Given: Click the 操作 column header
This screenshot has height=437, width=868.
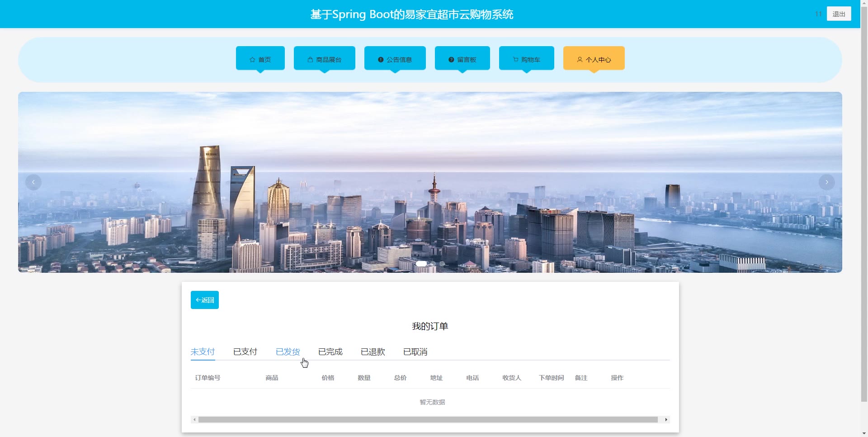Looking at the screenshot, I should point(617,378).
